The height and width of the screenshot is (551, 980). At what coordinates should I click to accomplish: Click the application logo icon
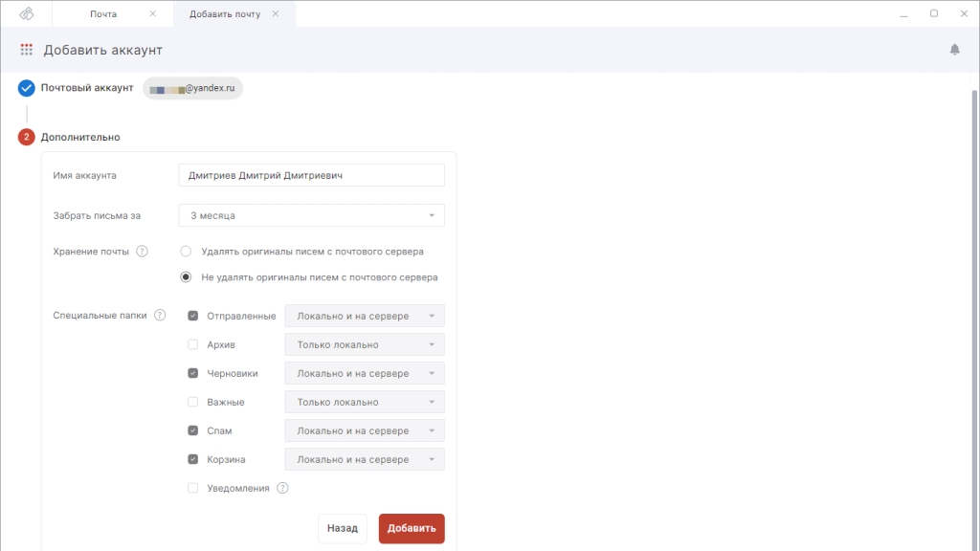[26, 14]
